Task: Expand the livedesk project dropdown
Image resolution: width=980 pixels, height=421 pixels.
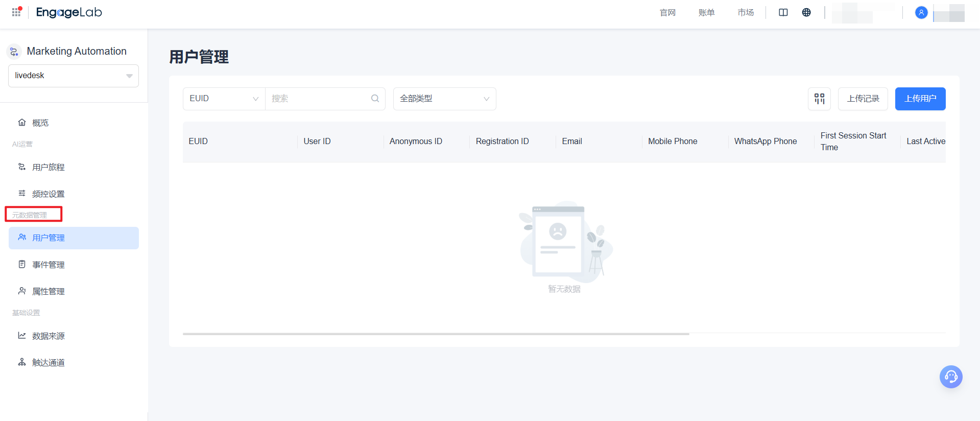Action: click(x=74, y=76)
